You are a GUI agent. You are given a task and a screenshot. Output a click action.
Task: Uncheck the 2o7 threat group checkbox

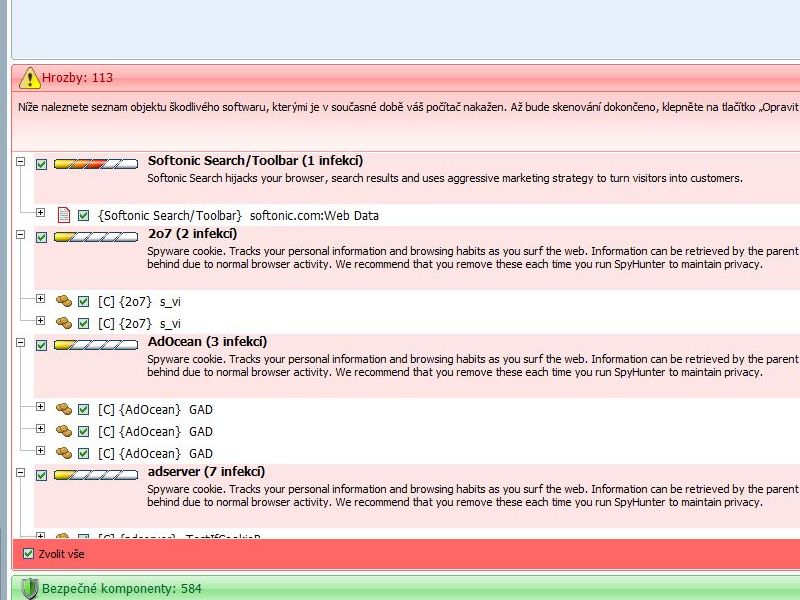pyautogui.click(x=41, y=237)
